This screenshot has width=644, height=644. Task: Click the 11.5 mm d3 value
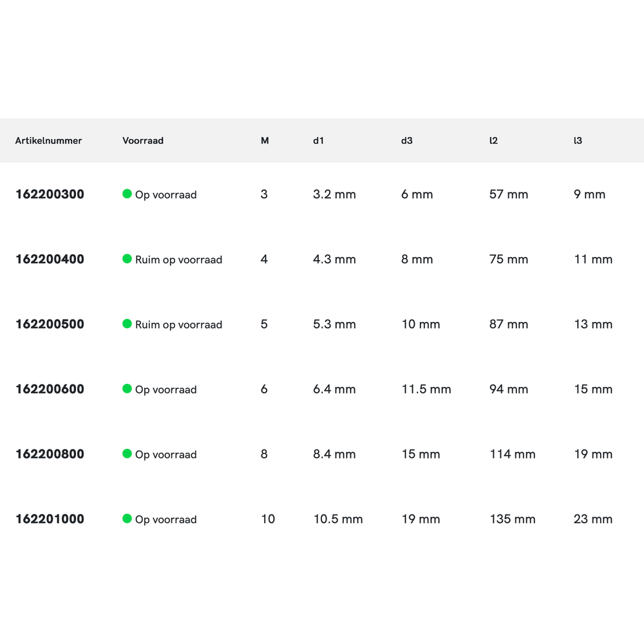[426, 389]
